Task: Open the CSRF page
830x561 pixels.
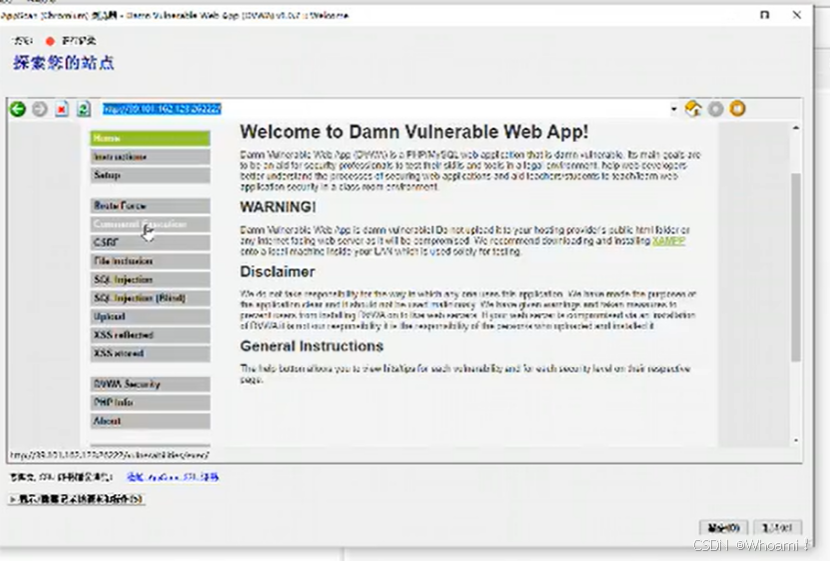Action: point(150,242)
